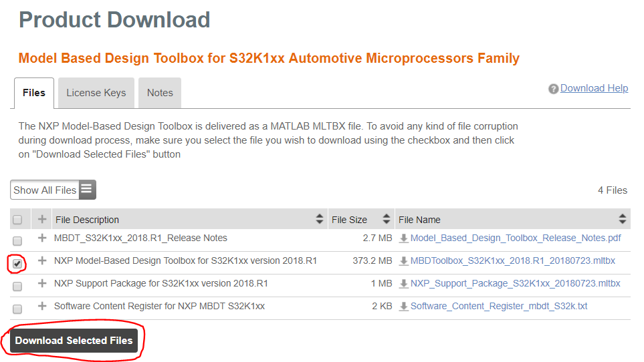Viewport: 644px width, 362px height.
Task: Click the download icon beside Software Content Register txt
Action: pyautogui.click(x=403, y=307)
